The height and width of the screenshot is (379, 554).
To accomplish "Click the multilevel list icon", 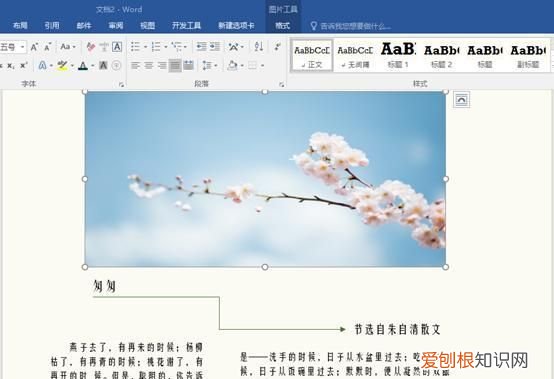I will click(x=176, y=47).
